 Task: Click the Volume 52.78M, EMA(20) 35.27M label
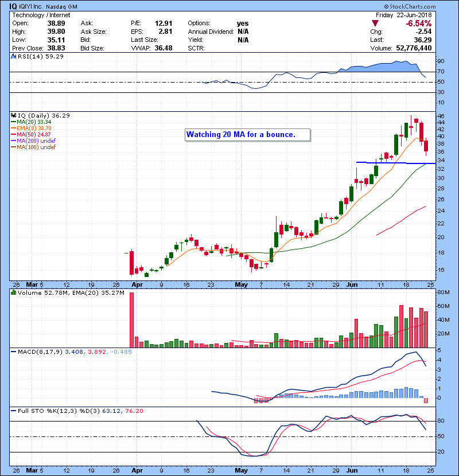click(x=71, y=292)
